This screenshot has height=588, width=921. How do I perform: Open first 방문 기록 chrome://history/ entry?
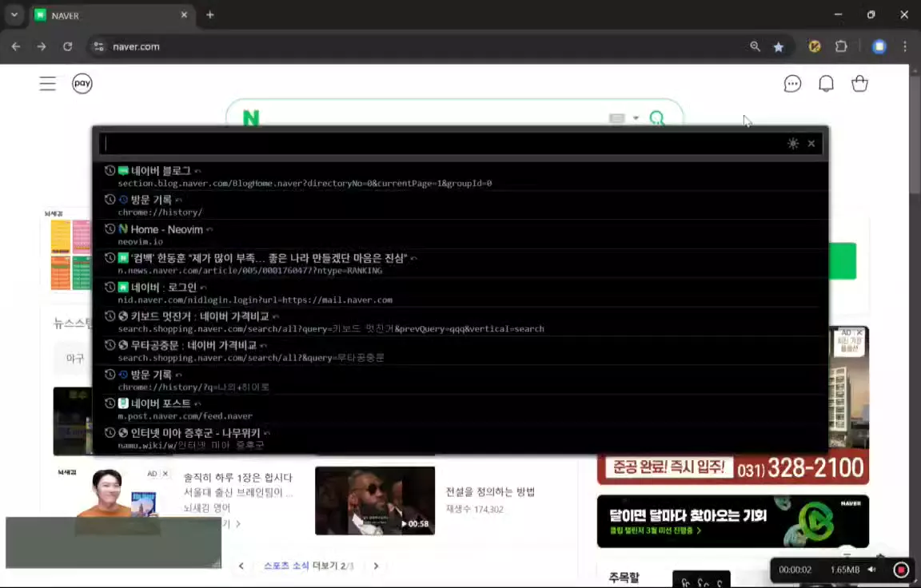tap(460, 205)
